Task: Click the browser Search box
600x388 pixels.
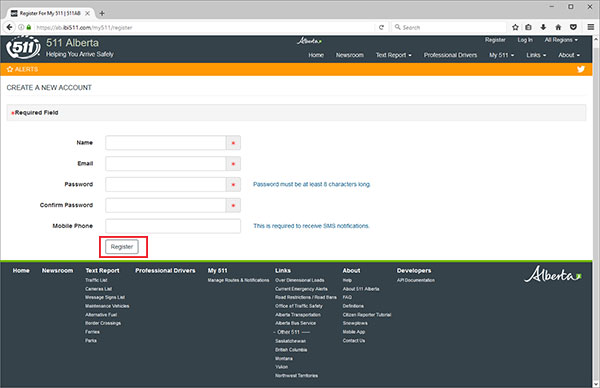Action: pos(448,28)
